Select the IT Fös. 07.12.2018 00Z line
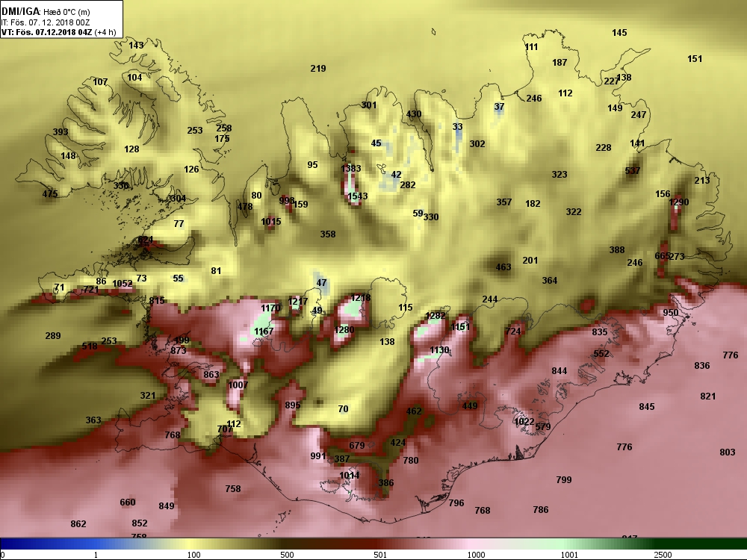 (x=46, y=22)
